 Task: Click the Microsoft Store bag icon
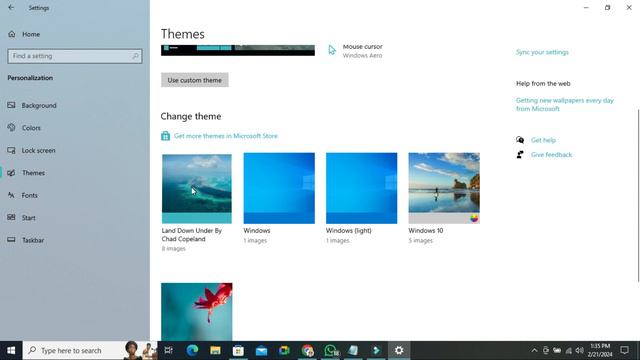click(x=165, y=136)
